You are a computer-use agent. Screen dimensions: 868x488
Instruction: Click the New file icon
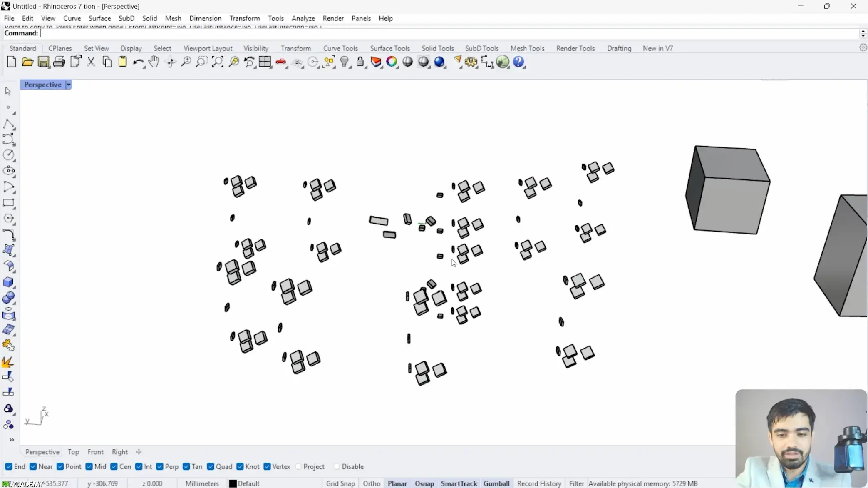point(12,62)
